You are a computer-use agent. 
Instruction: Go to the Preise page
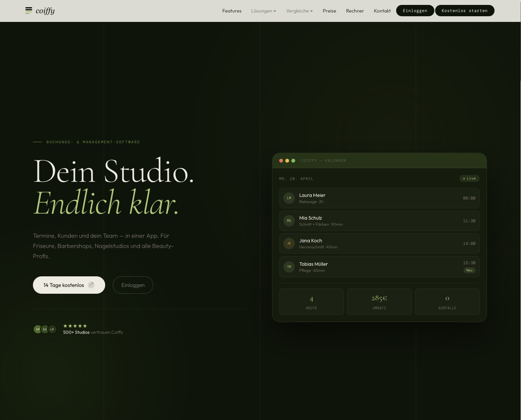(330, 11)
